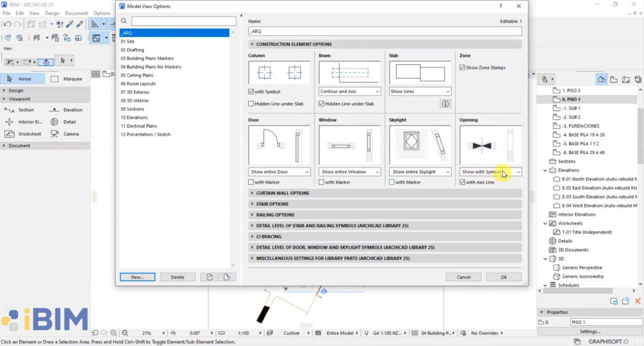Click the Undo icon in the toolbar
This screenshot has height=346, width=644.
(7, 25)
